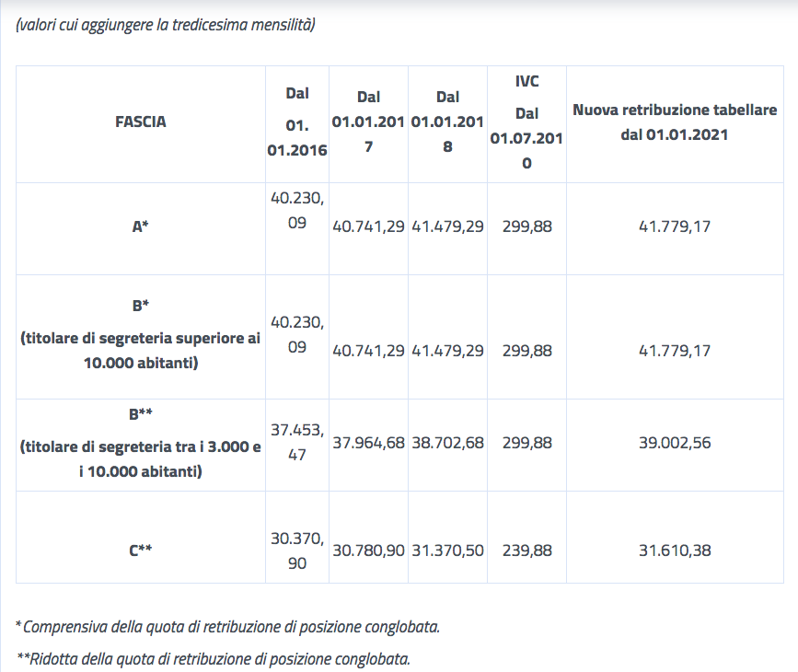Select the A* fascia row label
The width and height of the screenshot is (798, 672).
pyautogui.click(x=141, y=226)
